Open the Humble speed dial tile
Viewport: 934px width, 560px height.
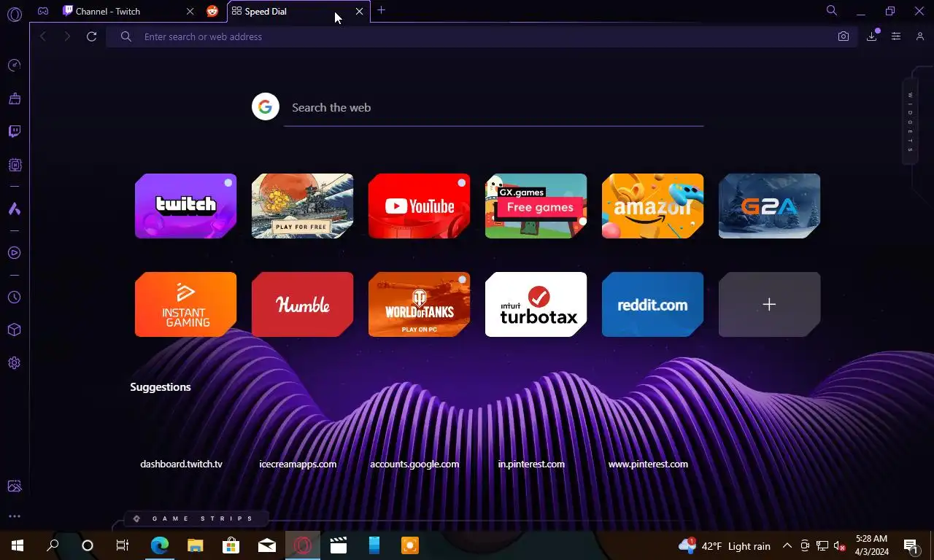303,304
